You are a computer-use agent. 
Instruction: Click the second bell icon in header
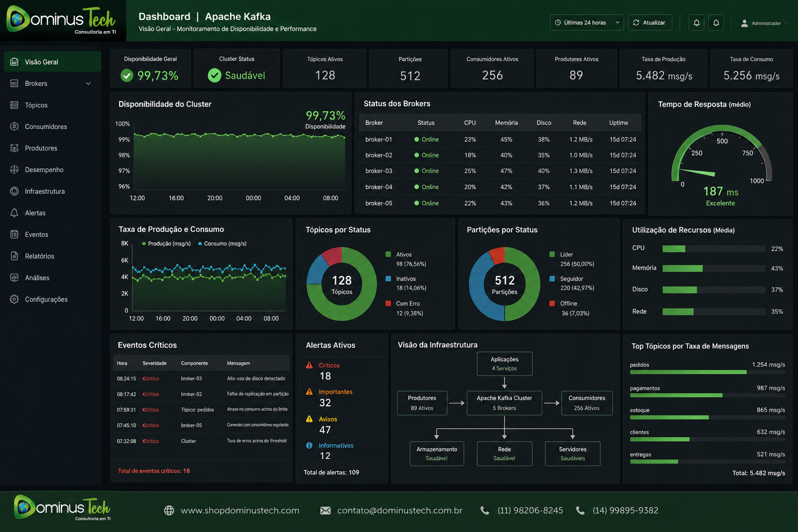[716, 23]
